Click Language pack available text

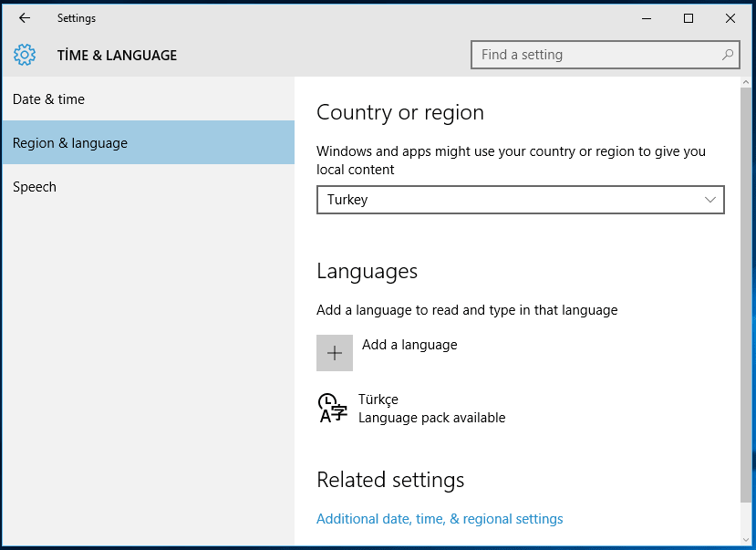[432, 418]
